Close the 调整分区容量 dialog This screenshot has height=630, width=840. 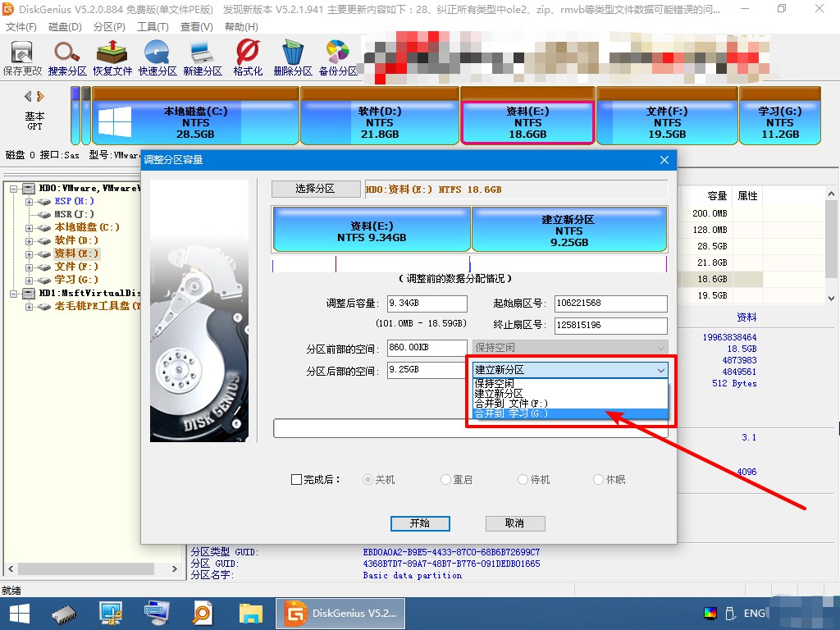click(664, 160)
